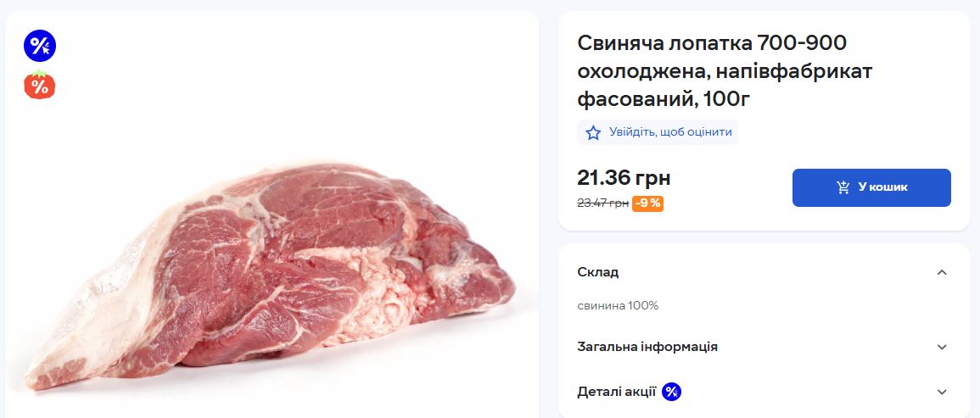Expand the Загальна інформація chevron

click(941, 347)
